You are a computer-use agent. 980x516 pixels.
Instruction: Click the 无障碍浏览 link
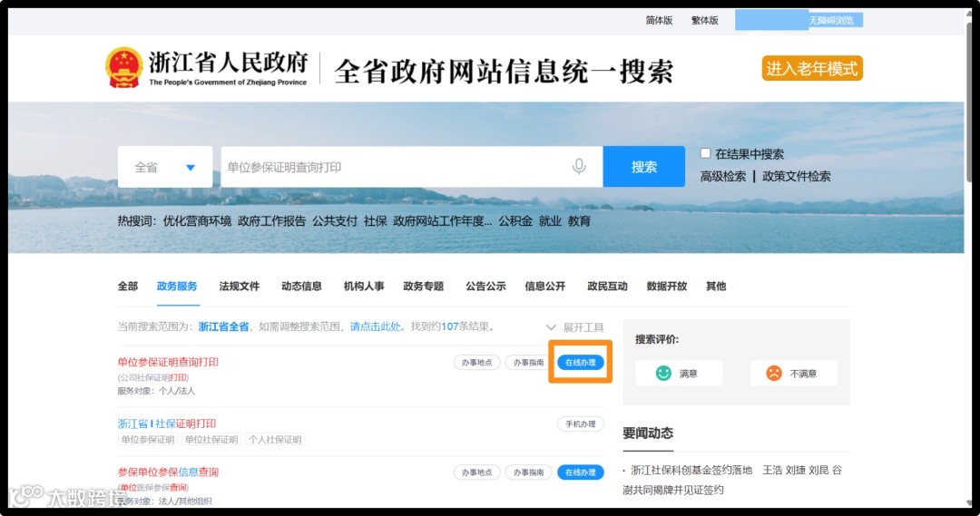831,21
